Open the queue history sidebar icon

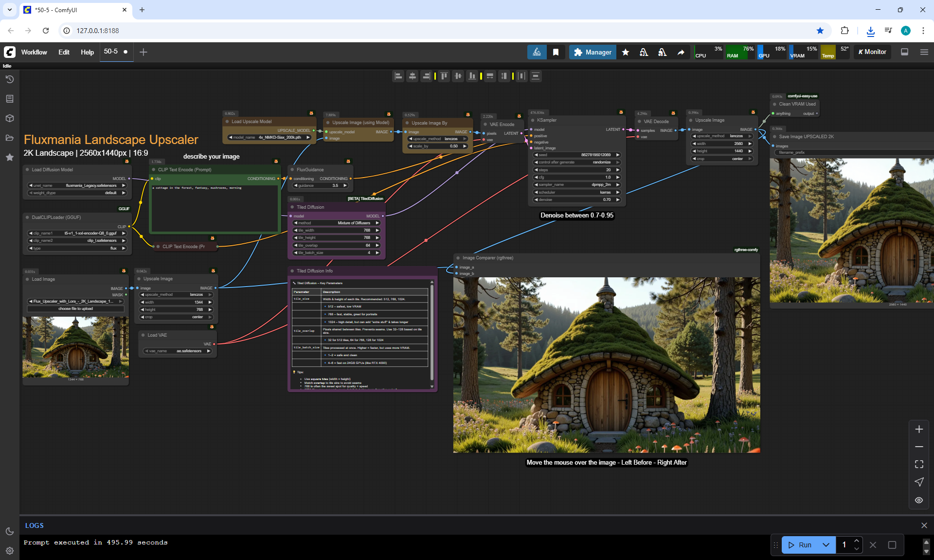(9, 79)
